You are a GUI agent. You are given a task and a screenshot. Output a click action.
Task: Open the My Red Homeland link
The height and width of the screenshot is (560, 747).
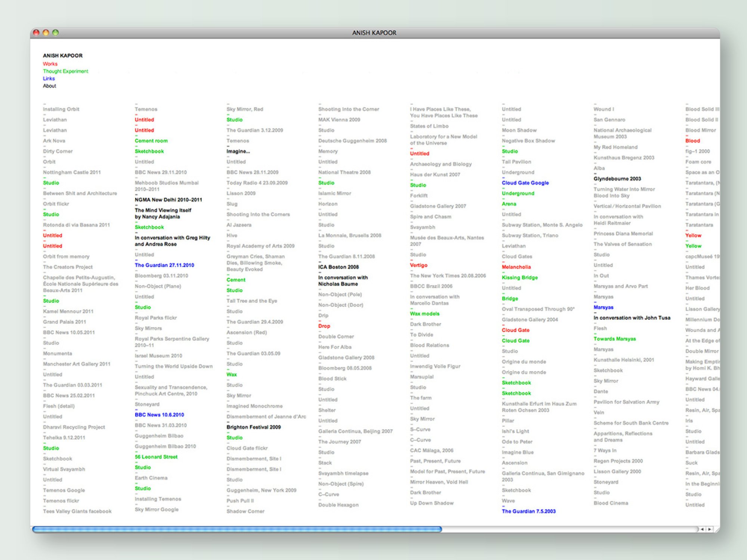click(x=616, y=147)
